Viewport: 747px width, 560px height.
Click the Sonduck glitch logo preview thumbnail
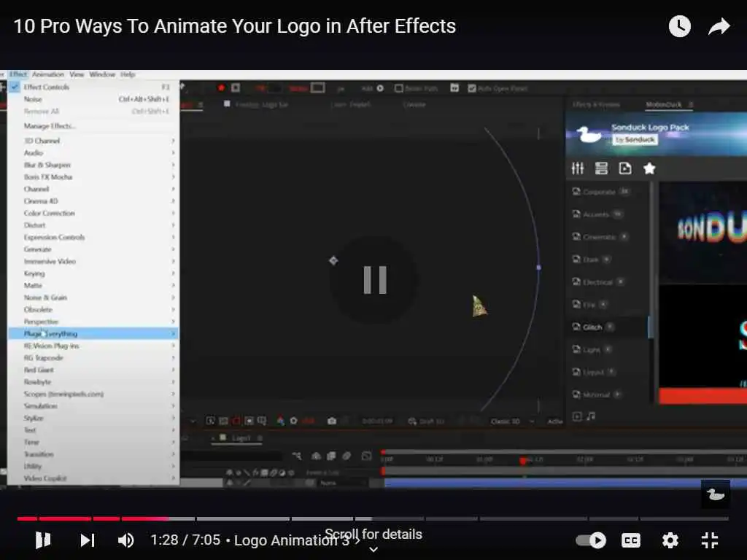click(703, 233)
